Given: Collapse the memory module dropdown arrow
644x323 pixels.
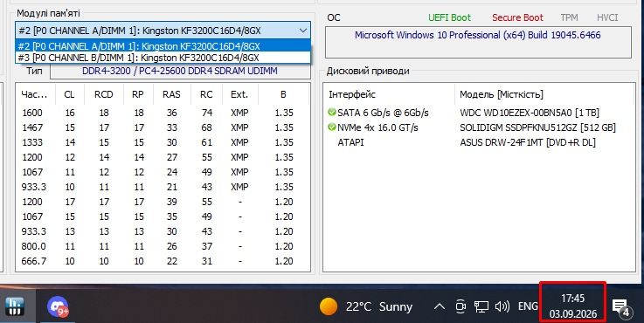Looking at the screenshot, I should pos(303,31).
